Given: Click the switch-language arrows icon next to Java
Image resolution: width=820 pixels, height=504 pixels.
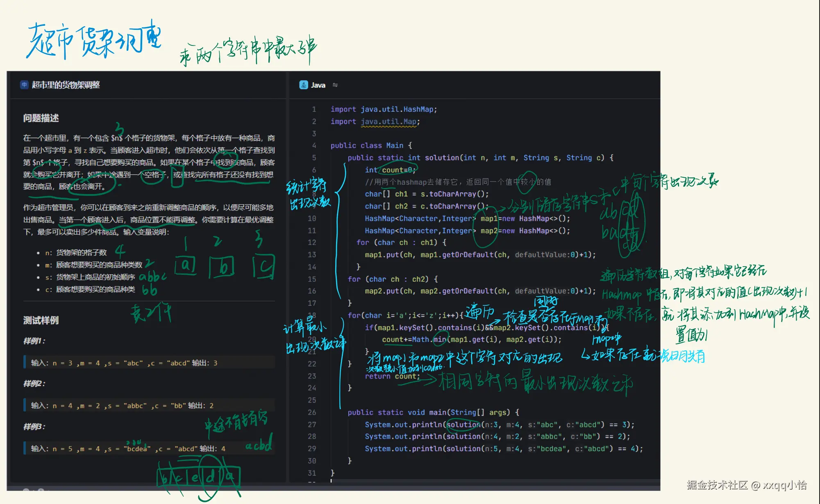Looking at the screenshot, I should pos(335,85).
